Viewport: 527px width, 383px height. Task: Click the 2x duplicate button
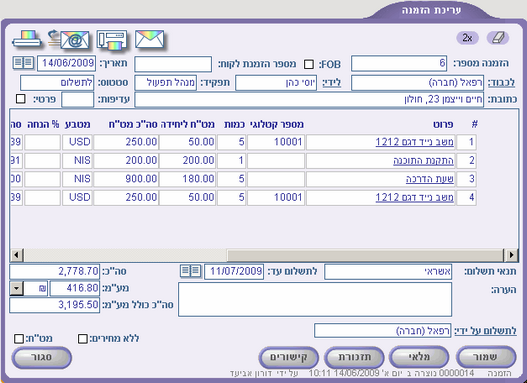[467, 38]
